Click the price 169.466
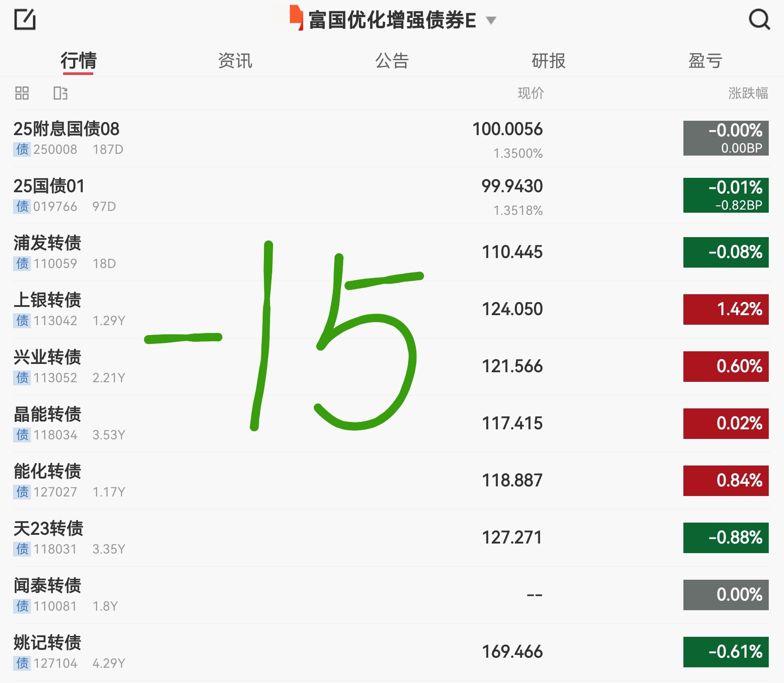This screenshot has height=683, width=784. [x=512, y=652]
